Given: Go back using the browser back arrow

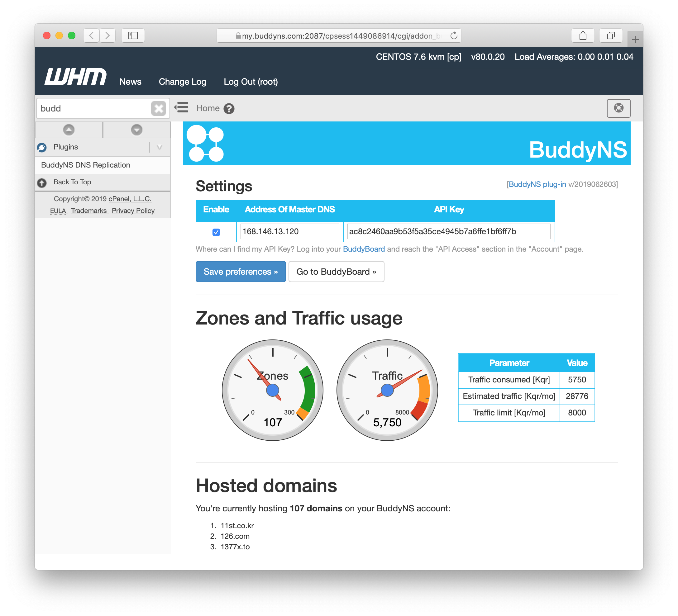Looking at the screenshot, I should pos(91,35).
